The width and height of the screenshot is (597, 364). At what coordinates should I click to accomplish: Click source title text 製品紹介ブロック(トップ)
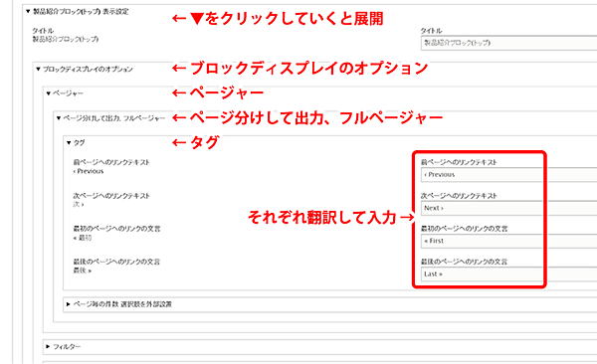pos(65,39)
